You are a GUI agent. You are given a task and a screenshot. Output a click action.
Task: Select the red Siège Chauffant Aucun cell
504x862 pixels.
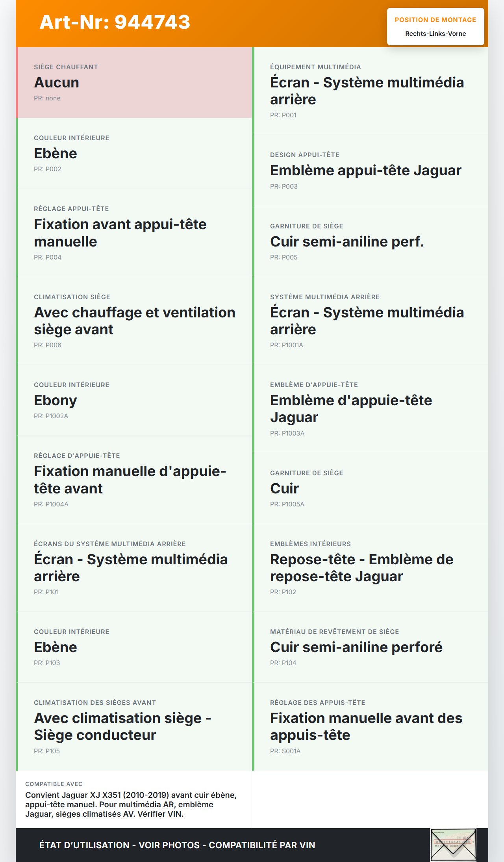(134, 82)
